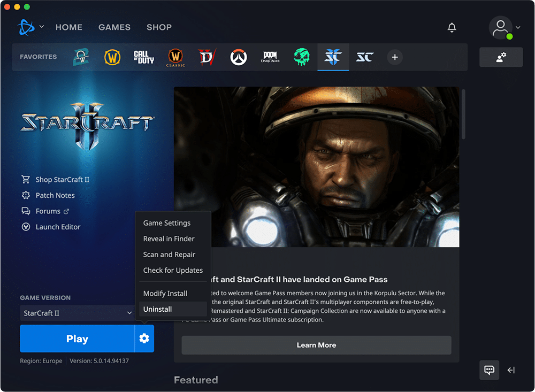Viewport: 535px width, 392px height.
Task: Select the StarCraft II favorites tab
Action: [333, 57]
